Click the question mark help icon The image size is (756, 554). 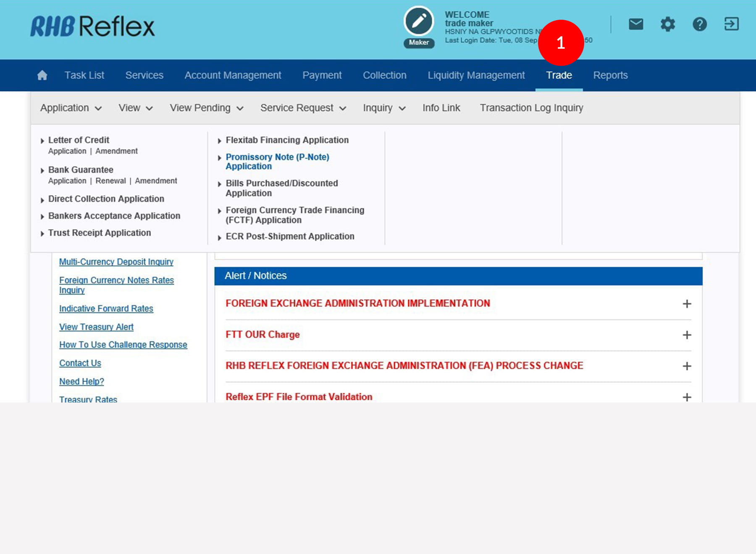pos(699,24)
